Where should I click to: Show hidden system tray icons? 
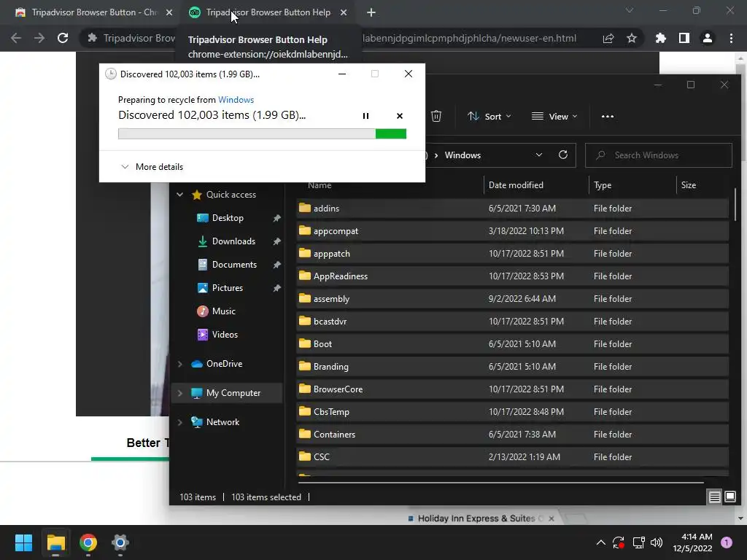point(601,542)
